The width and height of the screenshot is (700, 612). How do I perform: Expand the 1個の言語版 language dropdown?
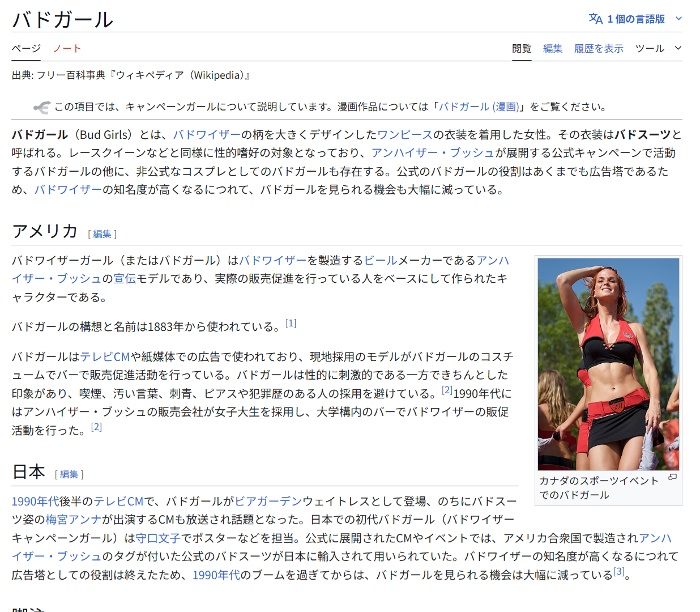pyautogui.click(x=635, y=19)
